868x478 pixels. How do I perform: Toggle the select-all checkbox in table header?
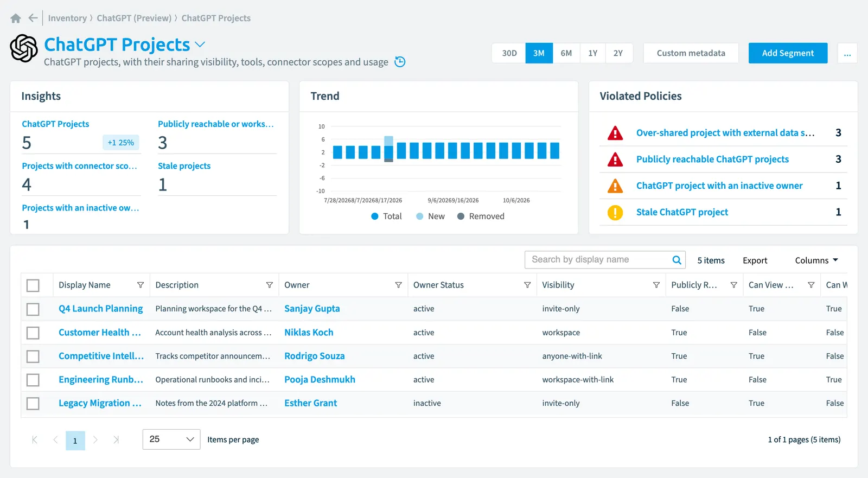[x=33, y=285]
